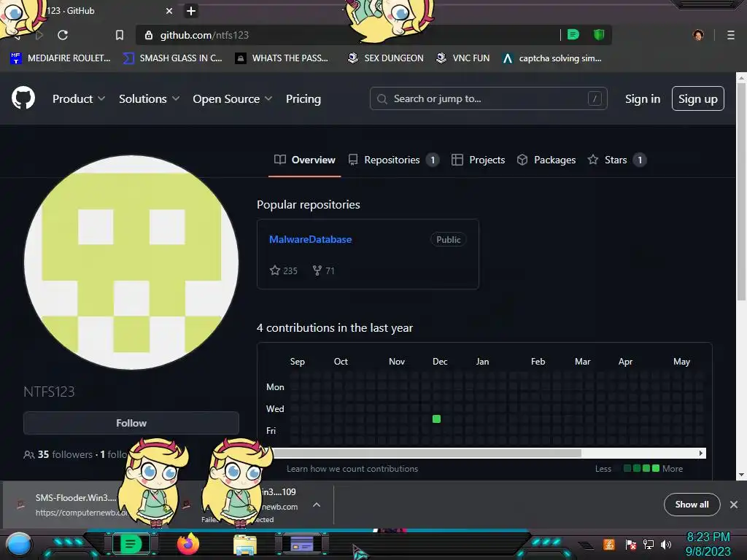The image size is (747, 560).
Task: Click the darkest green legend square
Action: (x=627, y=469)
